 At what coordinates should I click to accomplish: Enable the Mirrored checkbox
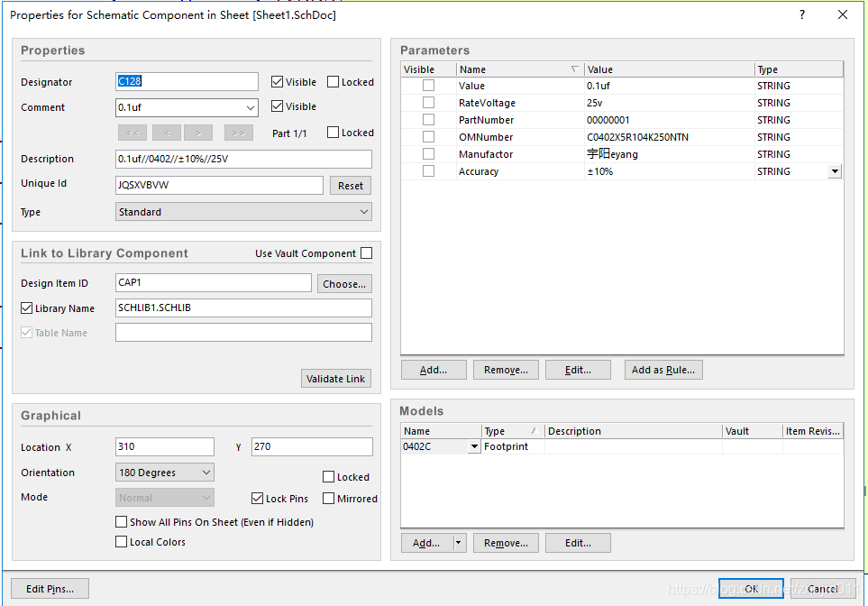329,499
